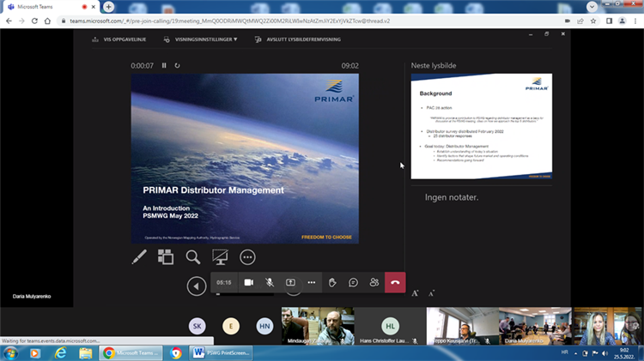The image size is (644, 361).
Task: Click the taskbar clock showing 9:02
Action: [x=624, y=353]
